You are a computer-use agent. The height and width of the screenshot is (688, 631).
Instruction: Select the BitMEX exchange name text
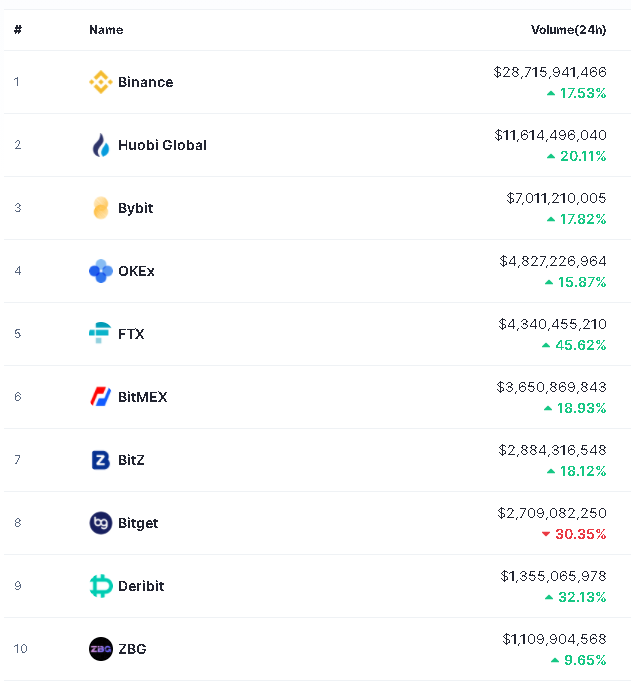click(x=143, y=397)
